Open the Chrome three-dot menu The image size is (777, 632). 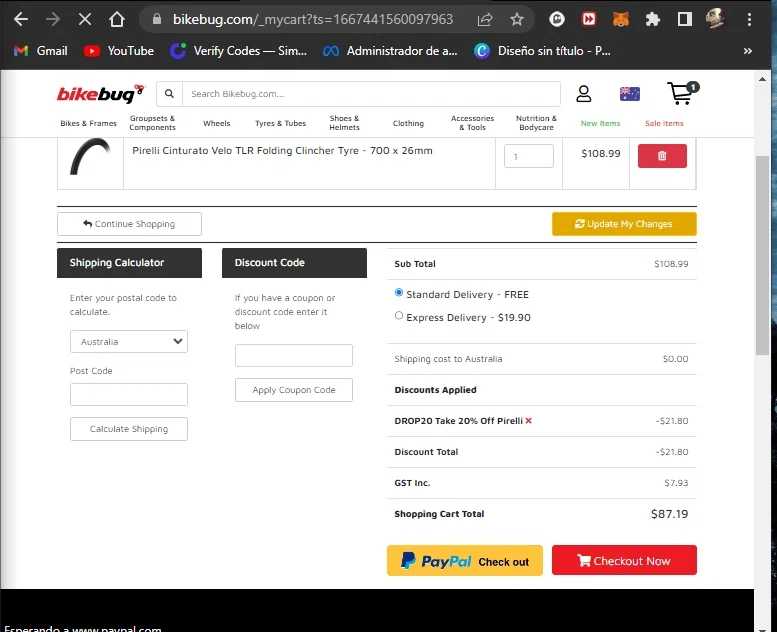[x=749, y=19]
